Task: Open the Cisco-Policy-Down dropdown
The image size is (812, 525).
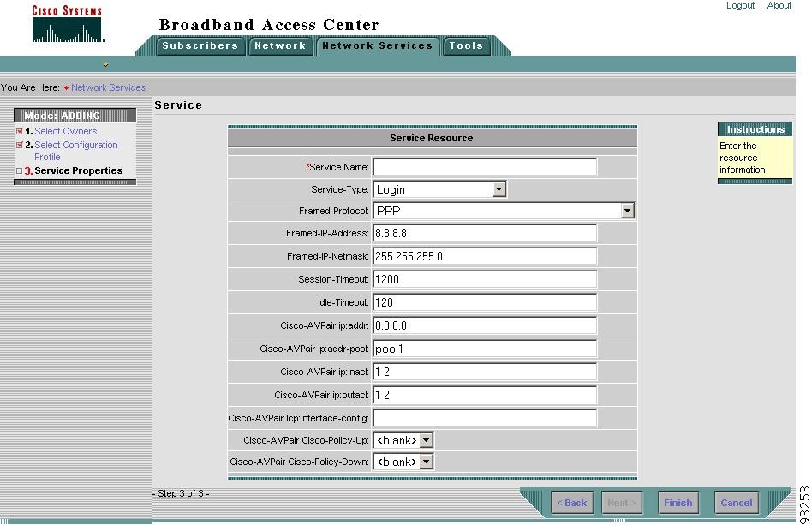Action: [x=403, y=462]
